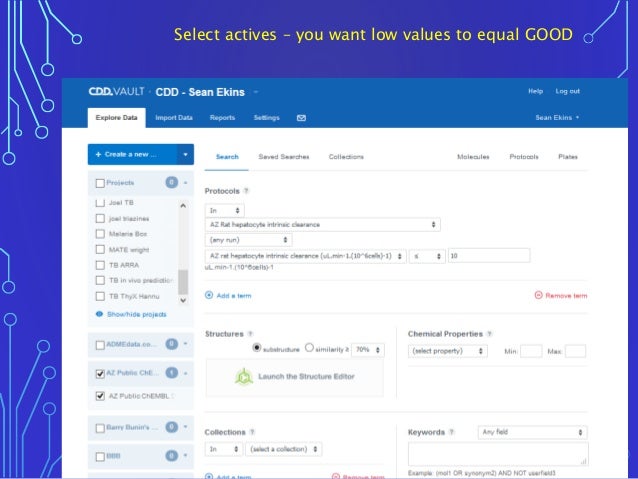Viewport: 638px width, 479px height.
Task: Click the Barry Bunin's count badge
Action: (x=172, y=427)
